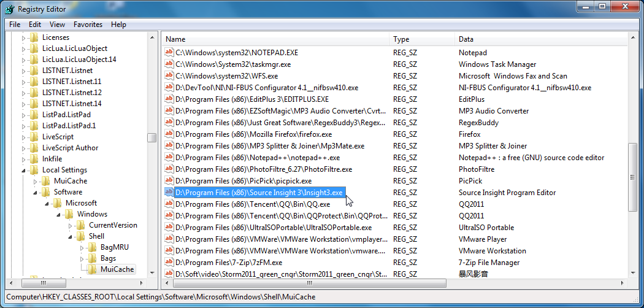
Task: Expand the Bags tree node
Action: click(82, 259)
